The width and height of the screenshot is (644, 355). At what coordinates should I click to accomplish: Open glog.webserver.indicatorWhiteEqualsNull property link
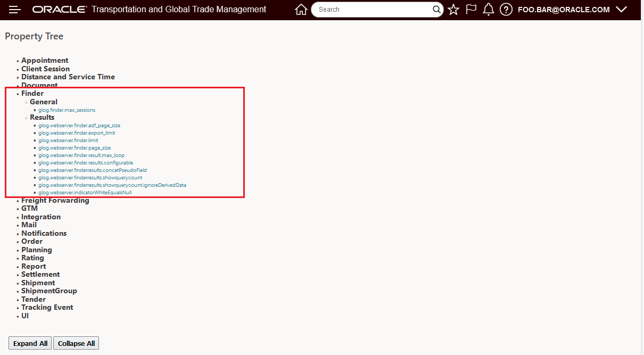click(x=85, y=193)
